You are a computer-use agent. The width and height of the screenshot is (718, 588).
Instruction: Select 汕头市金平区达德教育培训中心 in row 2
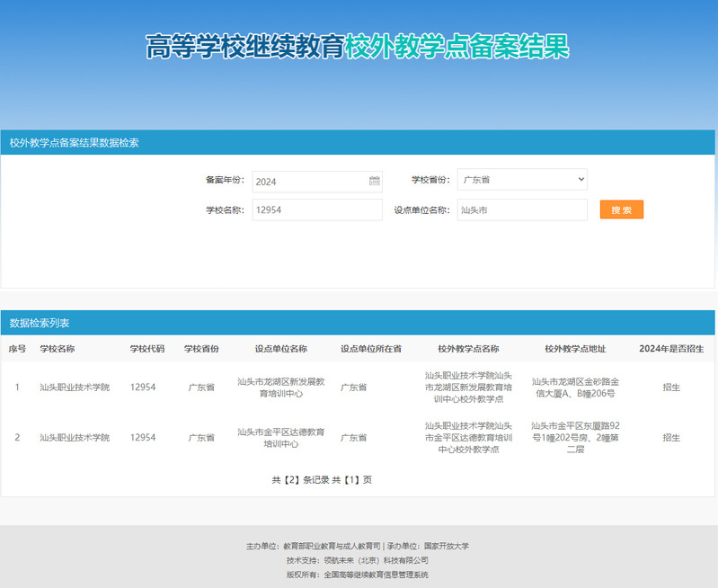pos(280,438)
